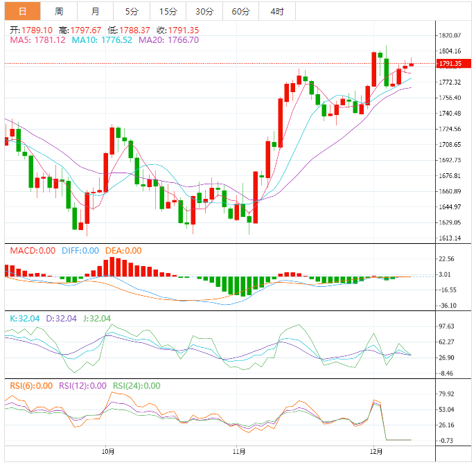This screenshot has height=467, width=476.
Task: Switch to the 5分 timeframe tab
Action: [x=132, y=11]
